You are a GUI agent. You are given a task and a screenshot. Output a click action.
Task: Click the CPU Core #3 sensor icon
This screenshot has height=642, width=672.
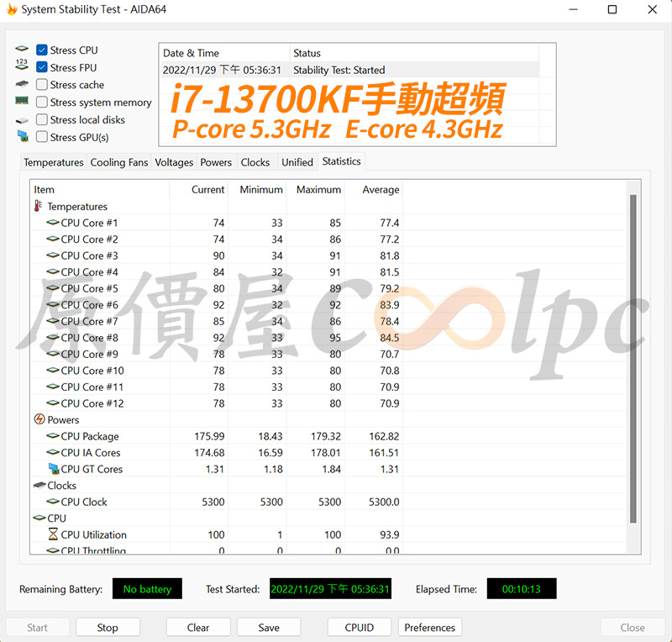click(53, 255)
